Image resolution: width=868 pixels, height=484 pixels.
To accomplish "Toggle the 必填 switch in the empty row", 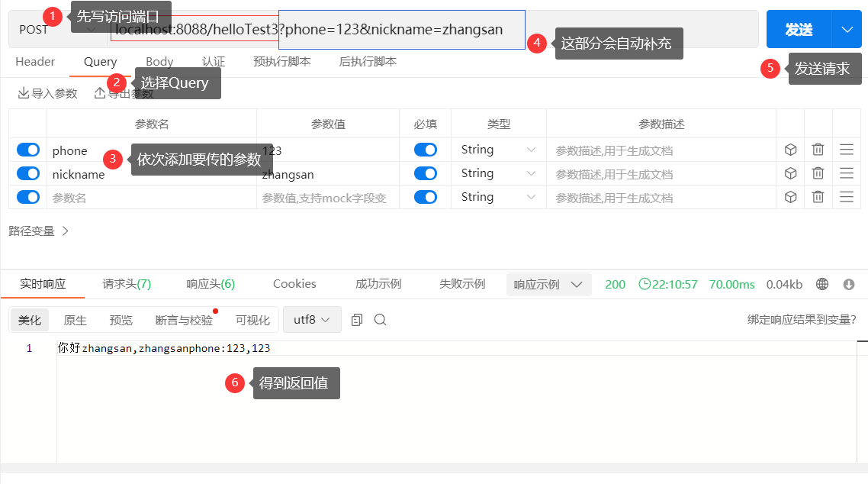I will 426,197.
